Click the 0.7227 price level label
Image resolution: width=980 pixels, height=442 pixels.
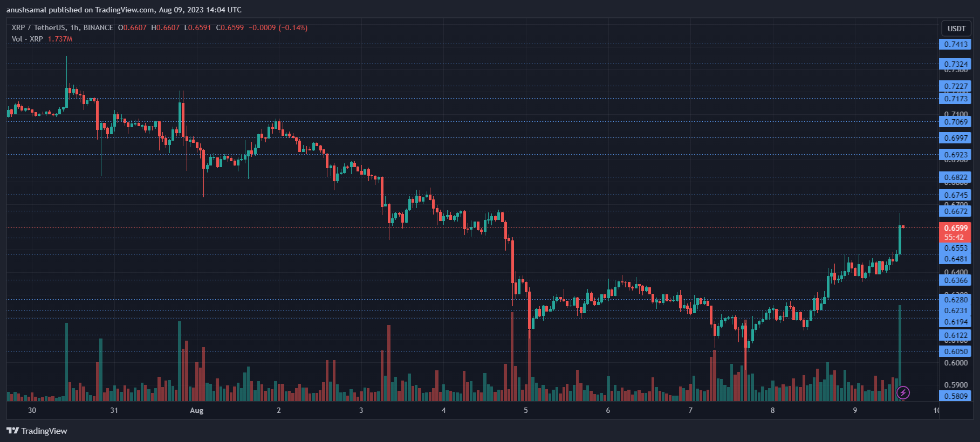coord(955,86)
